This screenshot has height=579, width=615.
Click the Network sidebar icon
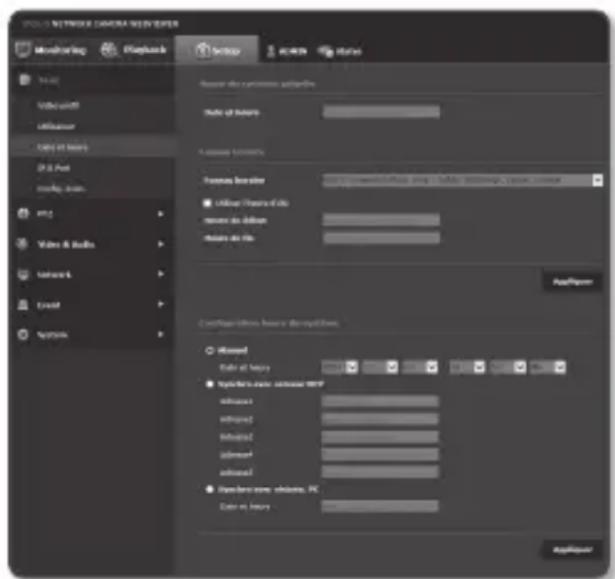tap(23, 273)
